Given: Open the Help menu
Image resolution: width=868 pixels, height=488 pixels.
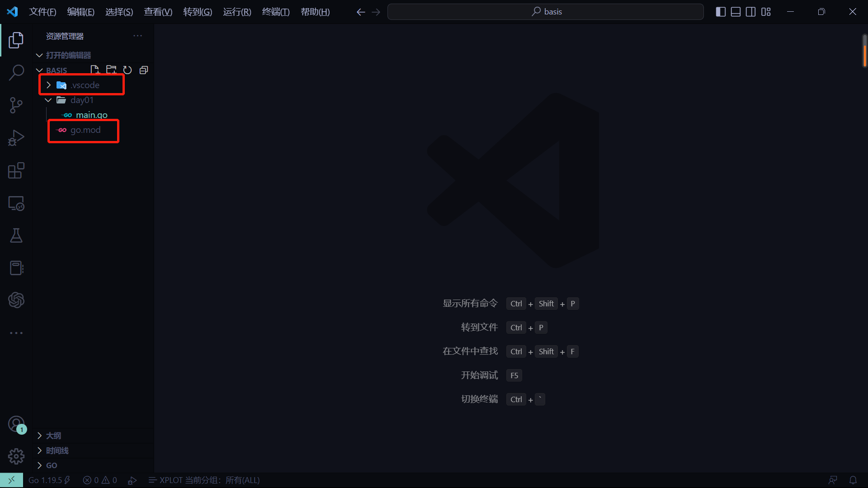Looking at the screenshot, I should [315, 12].
